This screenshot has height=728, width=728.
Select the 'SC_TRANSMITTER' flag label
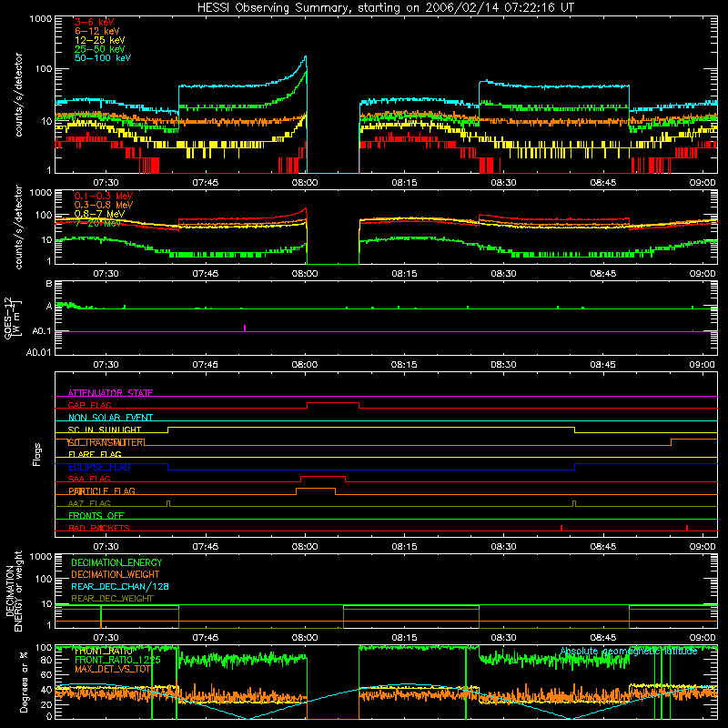[x=106, y=442]
